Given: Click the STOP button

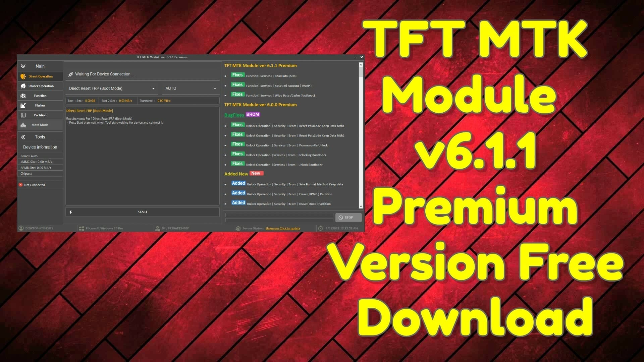Looking at the screenshot, I should [x=347, y=217].
